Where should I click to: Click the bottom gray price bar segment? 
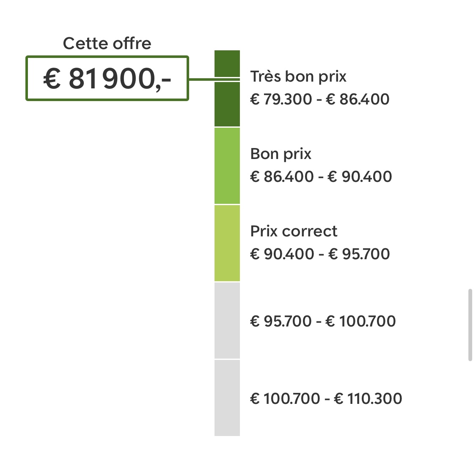pos(227,398)
